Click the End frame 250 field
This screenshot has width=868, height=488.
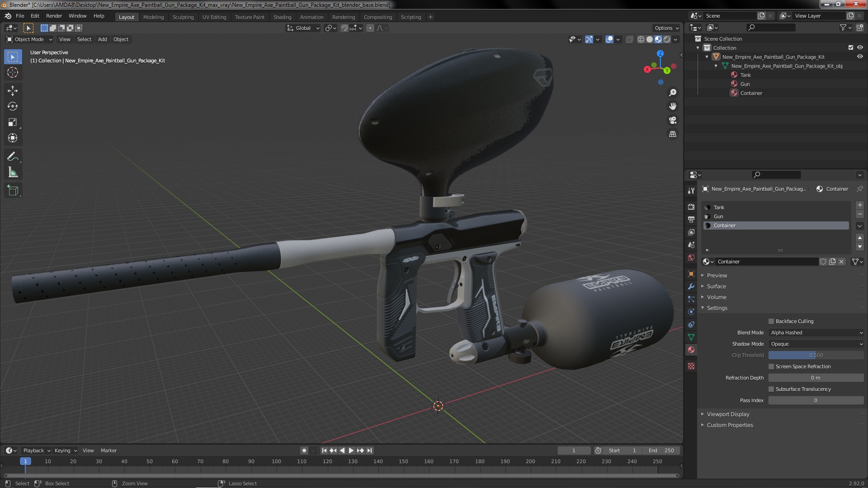662,450
